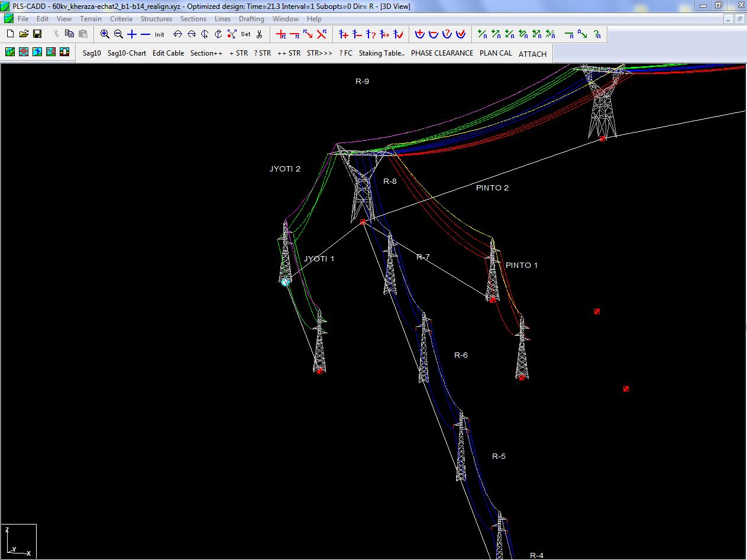Open the leftmost green view icon below toolbar
Image resolution: width=747 pixels, height=560 pixels.
[9, 53]
